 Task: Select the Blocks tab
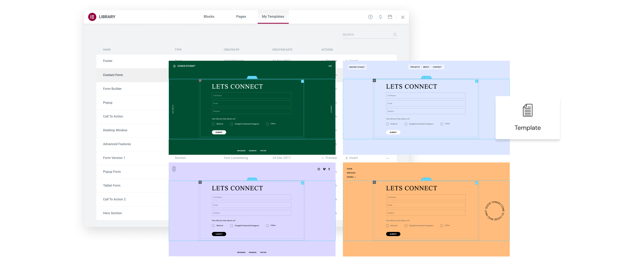209,17
